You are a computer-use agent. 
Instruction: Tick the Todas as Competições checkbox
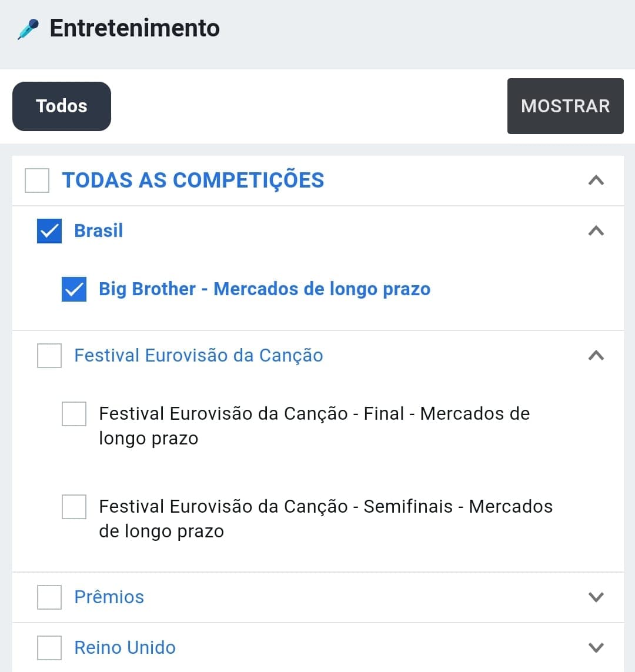point(37,180)
